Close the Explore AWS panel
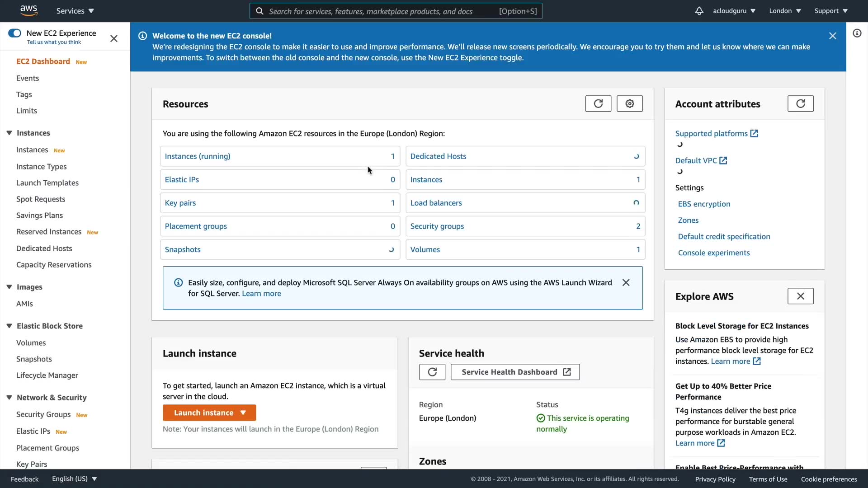 pyautogui.click(x=800, y=296)
